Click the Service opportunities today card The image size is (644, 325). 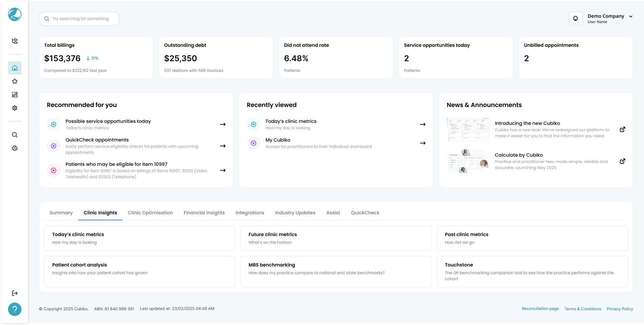456,58
